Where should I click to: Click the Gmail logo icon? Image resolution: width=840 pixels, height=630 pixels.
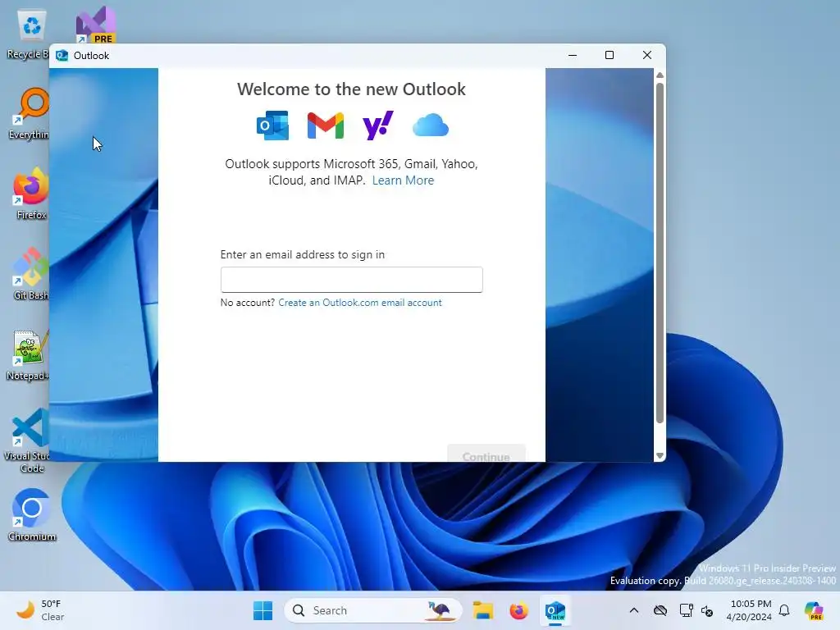point(325,126)
